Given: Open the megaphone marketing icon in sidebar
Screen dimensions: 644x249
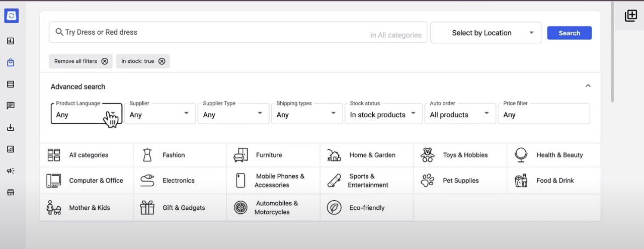Looking at the screenshot, I should [x=11, y=171].
